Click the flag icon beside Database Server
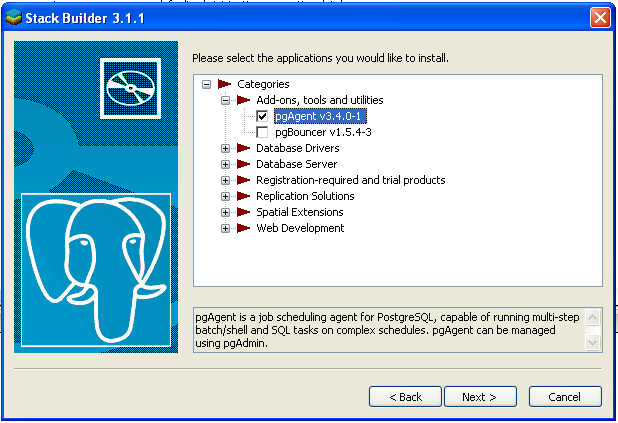The image size is (618, 423). [x=244, y=164]
